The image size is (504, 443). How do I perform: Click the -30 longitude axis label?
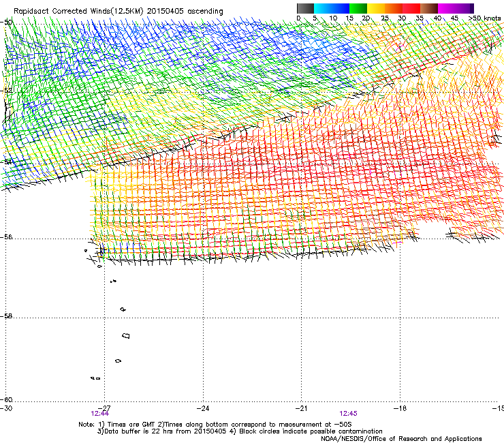[6, 408]
